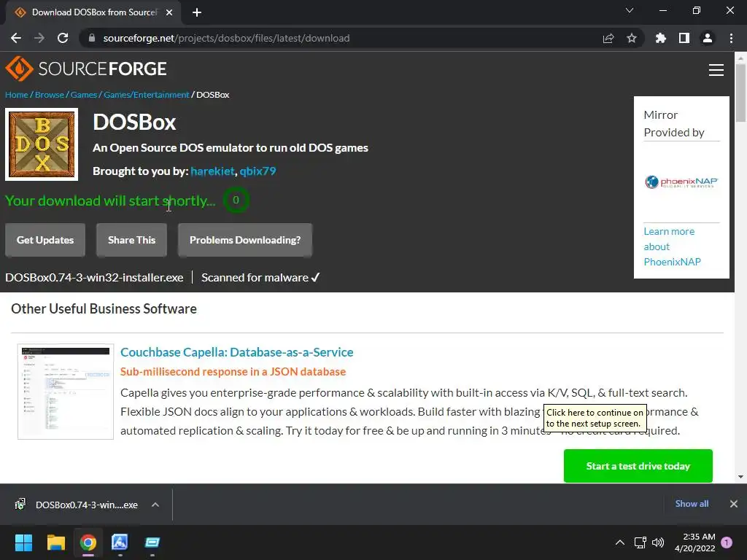Open Learn more about PhoenixNAP link
This screenshot has width=747, height=560.
coord(672,246)
